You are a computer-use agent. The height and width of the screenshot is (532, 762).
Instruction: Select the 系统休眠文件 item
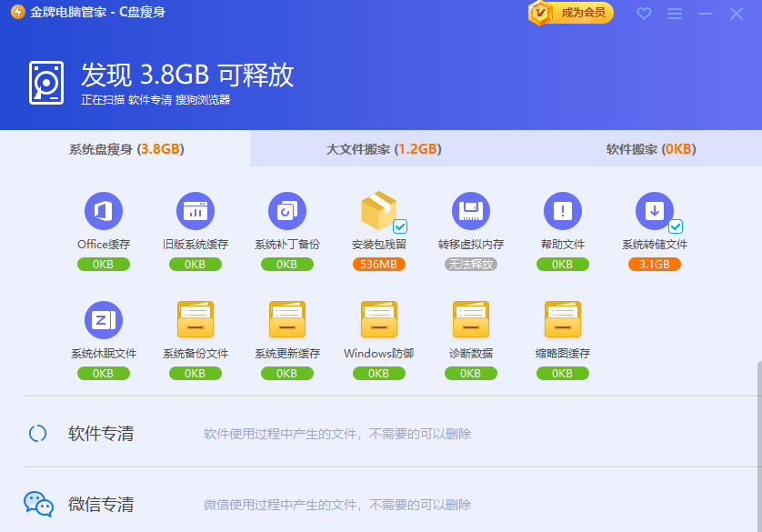click(103, 320)
